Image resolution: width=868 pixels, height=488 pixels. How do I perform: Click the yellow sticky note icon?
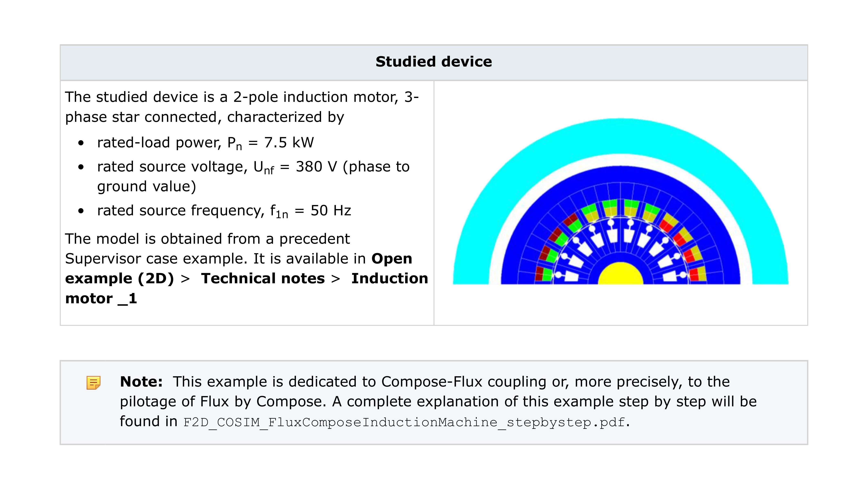coord(93,383)
